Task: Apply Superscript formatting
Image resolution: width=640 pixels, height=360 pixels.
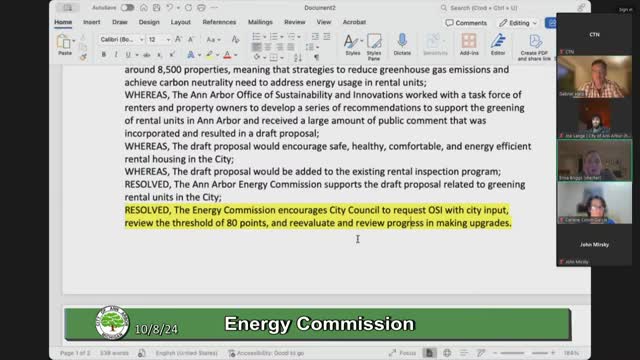Action: [172, 55]
